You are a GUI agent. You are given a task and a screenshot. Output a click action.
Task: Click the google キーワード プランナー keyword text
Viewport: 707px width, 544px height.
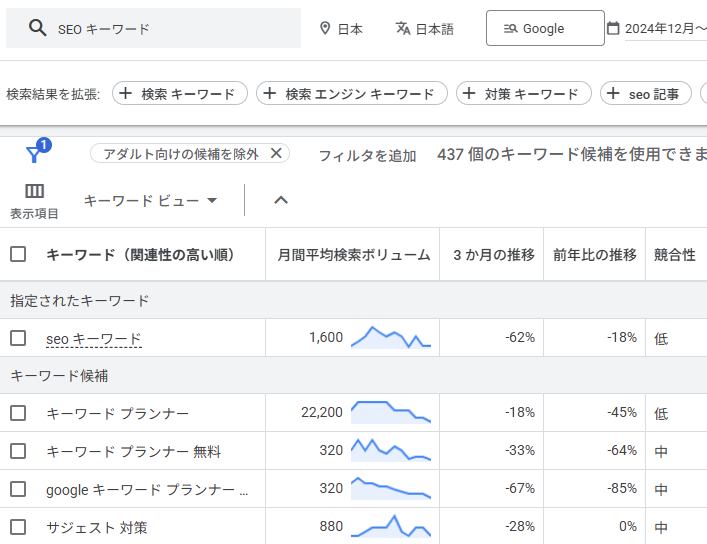point(147,489)
